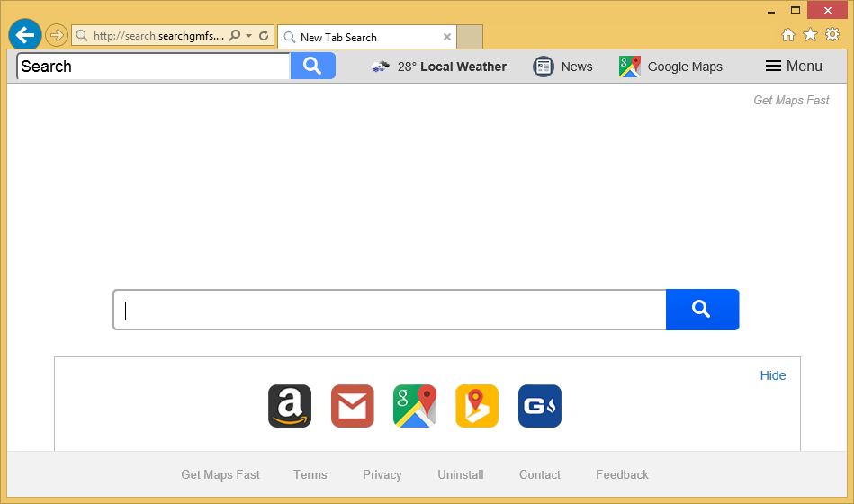This screenshot has width=854, height=504.
Task: Open the Gmail envelope shortcut icon
Action: pyautogui.click(x=353, y=406)
